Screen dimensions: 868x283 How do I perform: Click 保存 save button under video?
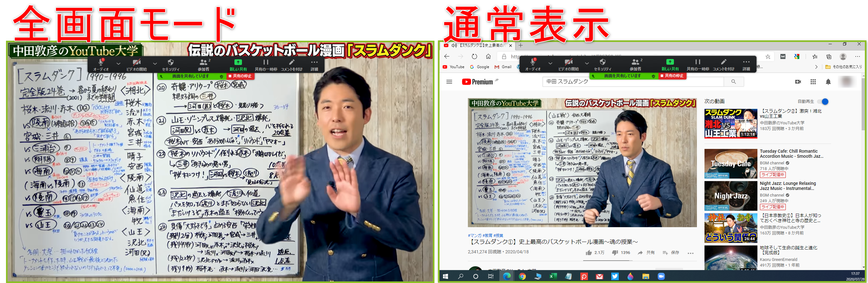[671, 253]
